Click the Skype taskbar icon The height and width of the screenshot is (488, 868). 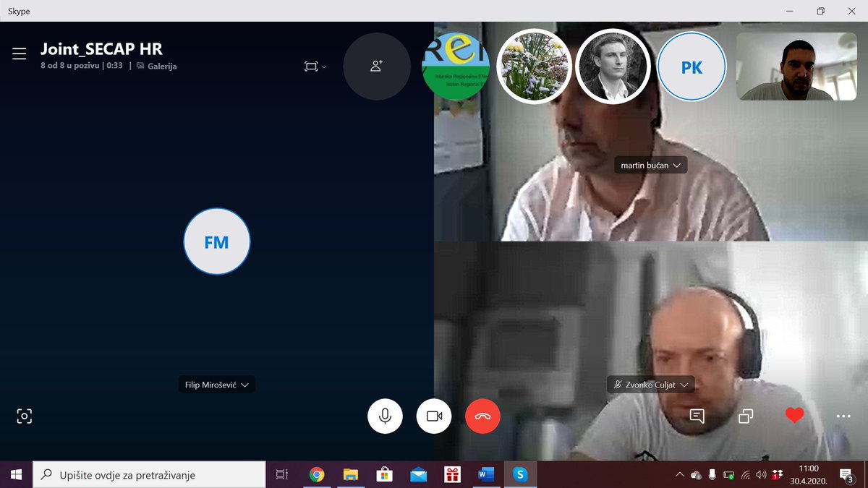tap(520, 475)
